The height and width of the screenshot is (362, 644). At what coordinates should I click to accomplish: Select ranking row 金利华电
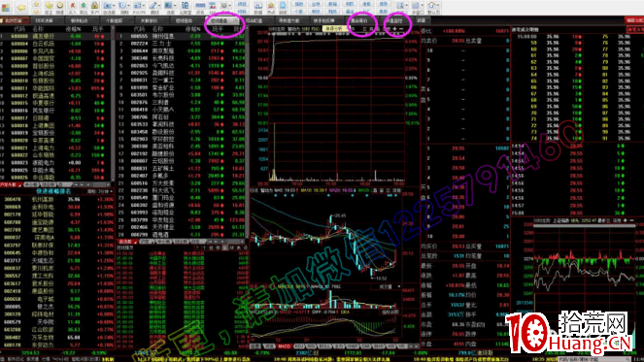[57, 207]
